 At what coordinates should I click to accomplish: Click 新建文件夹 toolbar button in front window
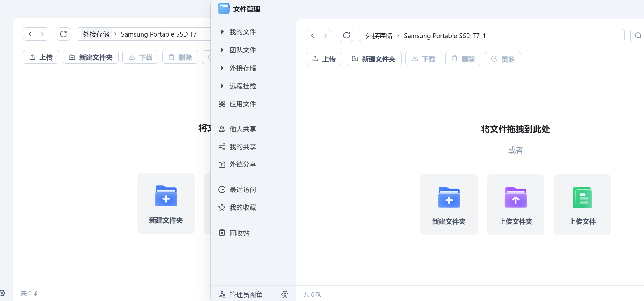point(373,59)
